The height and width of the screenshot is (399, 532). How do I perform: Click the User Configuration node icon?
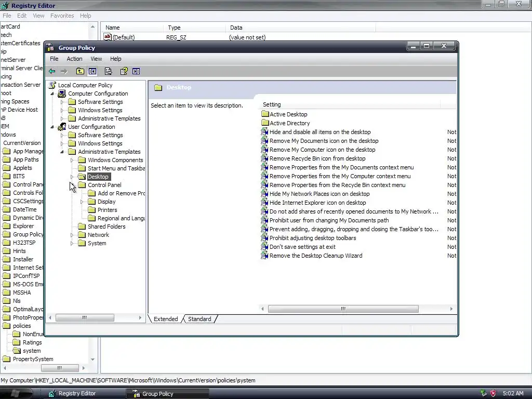62,127
